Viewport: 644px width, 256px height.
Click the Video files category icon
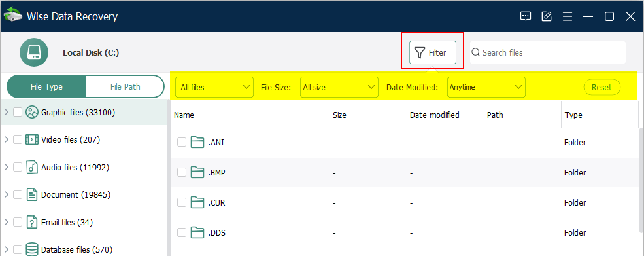pyautogui.click(x=31, y=139)
